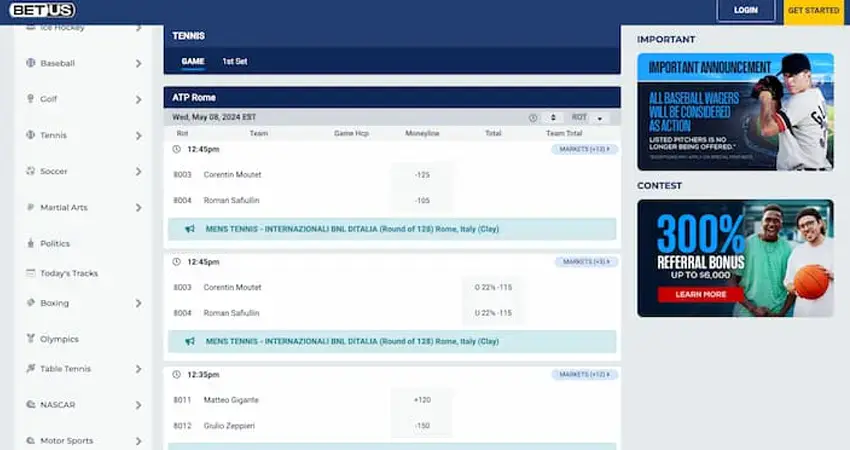Open Today's Tracks icon in sidebar
This screenshot has width=850, height=450.
coord(30,273)
